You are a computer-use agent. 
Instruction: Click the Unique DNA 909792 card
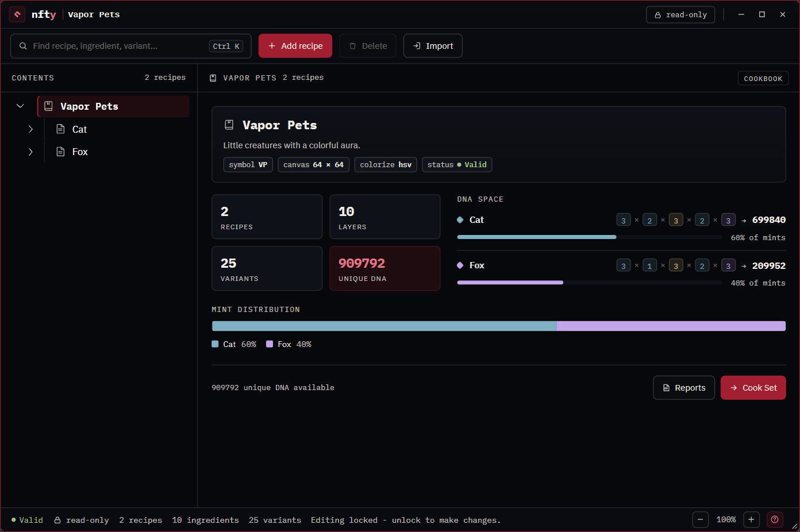(x=385, y=268)
